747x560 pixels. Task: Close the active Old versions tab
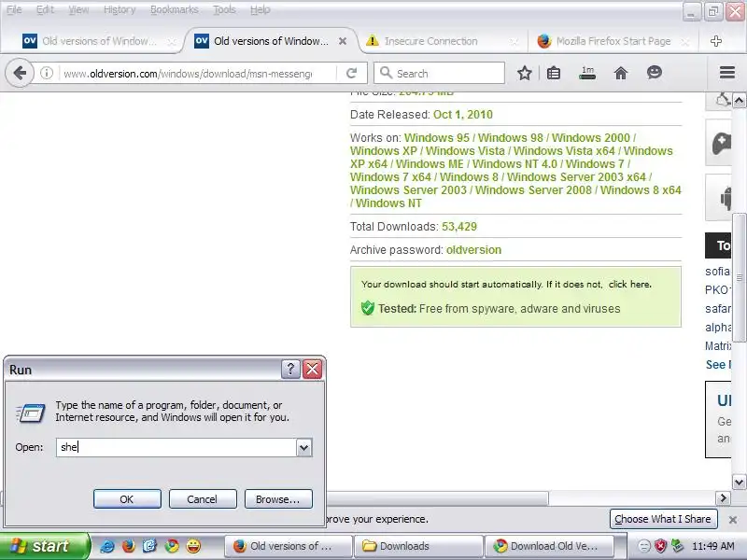tap(343, 41)
